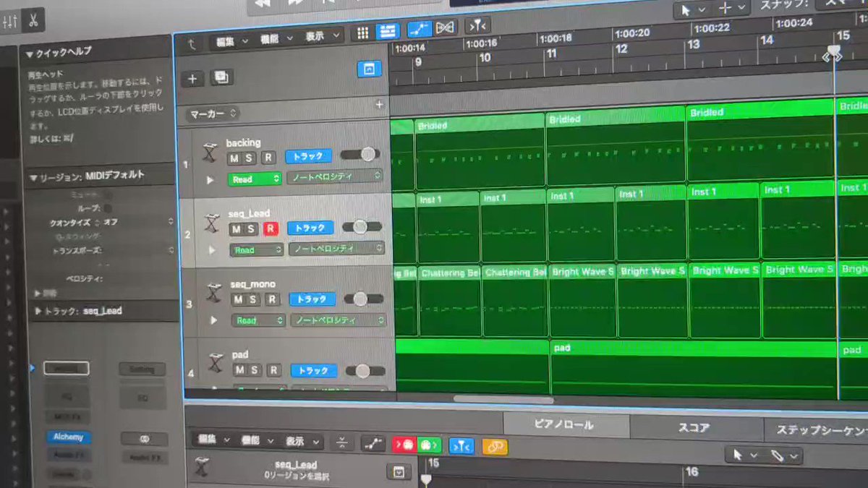This screenshot has width=868, height=488.
Task: Click piano roll collapse mode icon
Action: click(342, 442)
